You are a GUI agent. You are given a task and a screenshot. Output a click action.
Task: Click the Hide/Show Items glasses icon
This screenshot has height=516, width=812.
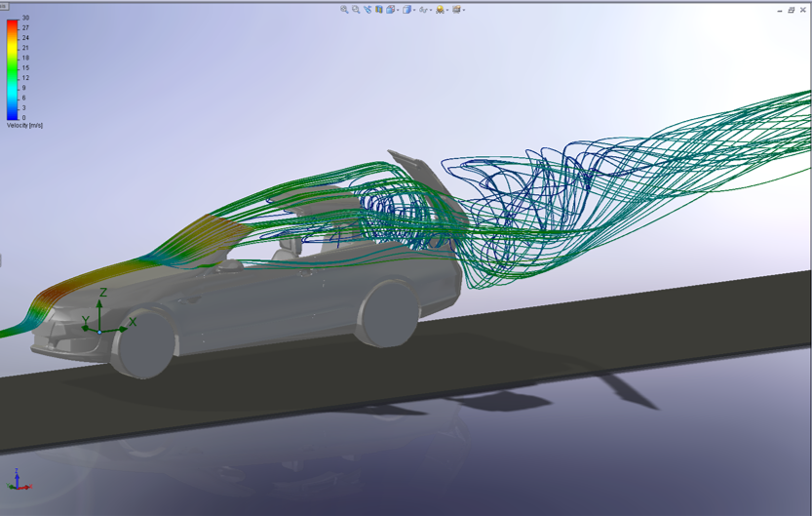coord(423,9)
